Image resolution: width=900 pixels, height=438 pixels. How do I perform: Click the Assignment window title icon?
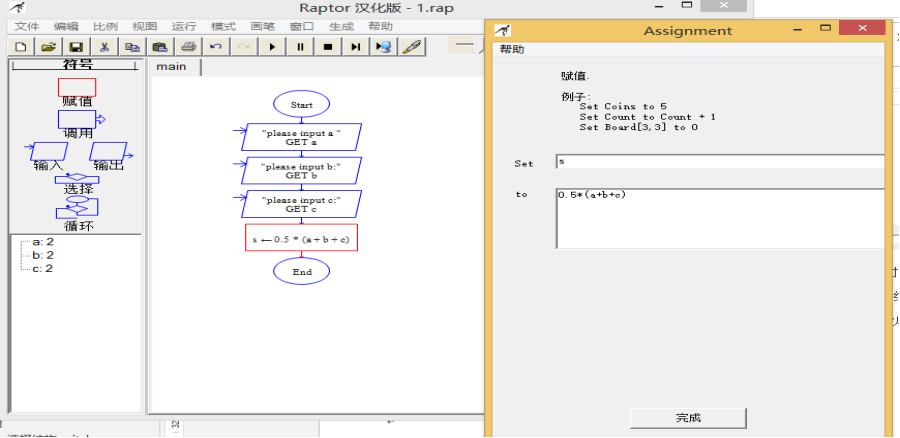503,30
